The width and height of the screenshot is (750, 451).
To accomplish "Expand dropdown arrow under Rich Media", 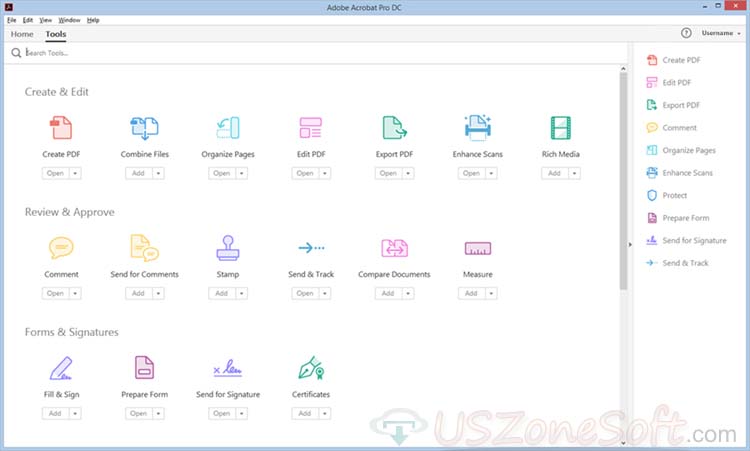I will pyautogui.click(x=574, y=173).
